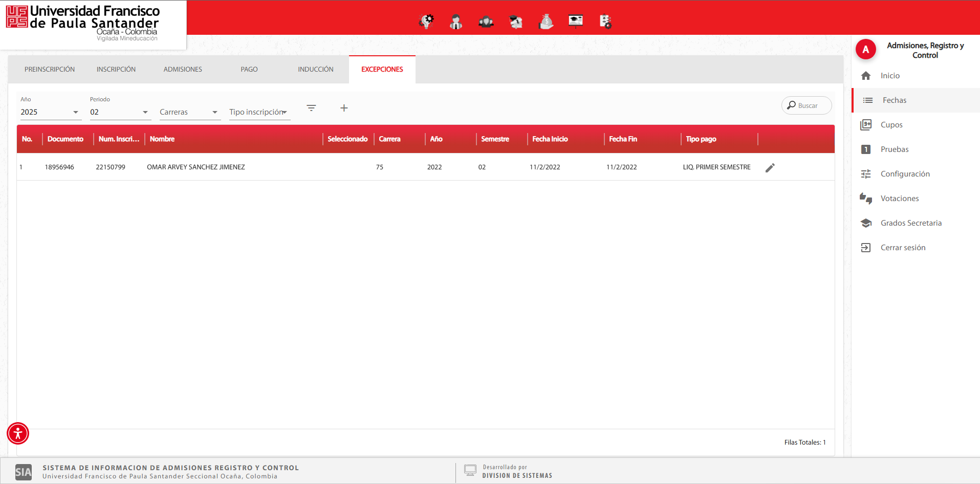Open the Tipo inscripción dropdown
Image resolution: width=980 pixels, height=484 pixels.
(x=258, y=112)
